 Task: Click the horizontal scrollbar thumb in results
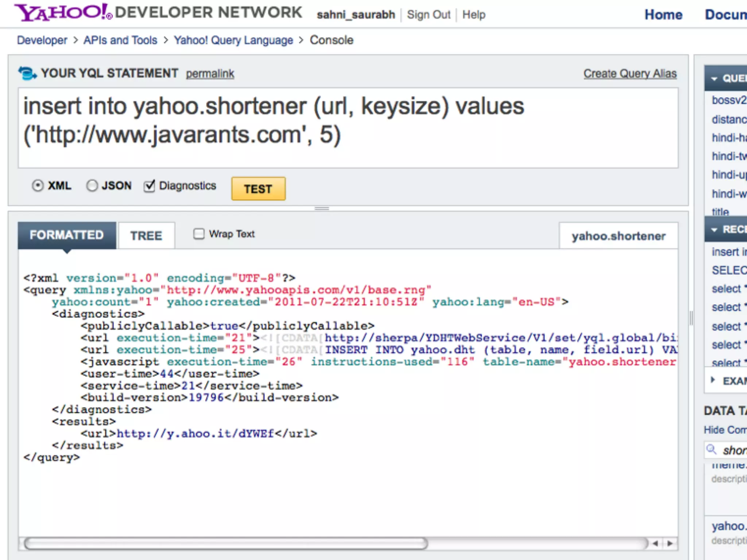click(x=226, y=544)
